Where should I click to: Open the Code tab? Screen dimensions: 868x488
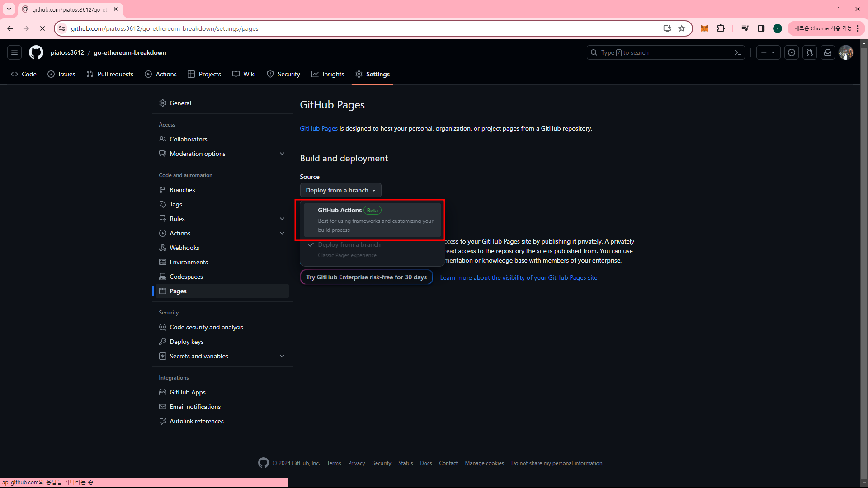click(x=24, y=74)
